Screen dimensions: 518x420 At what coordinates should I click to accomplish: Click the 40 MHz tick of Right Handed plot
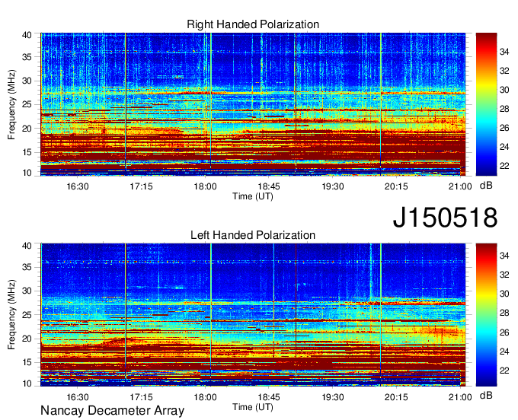(27, 35)
